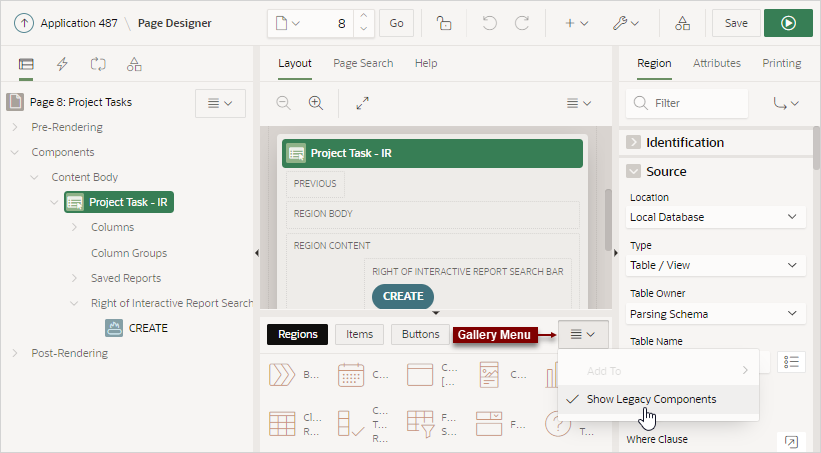Open the Add To submenu
The image size is (821, 453).
(659, 371)
